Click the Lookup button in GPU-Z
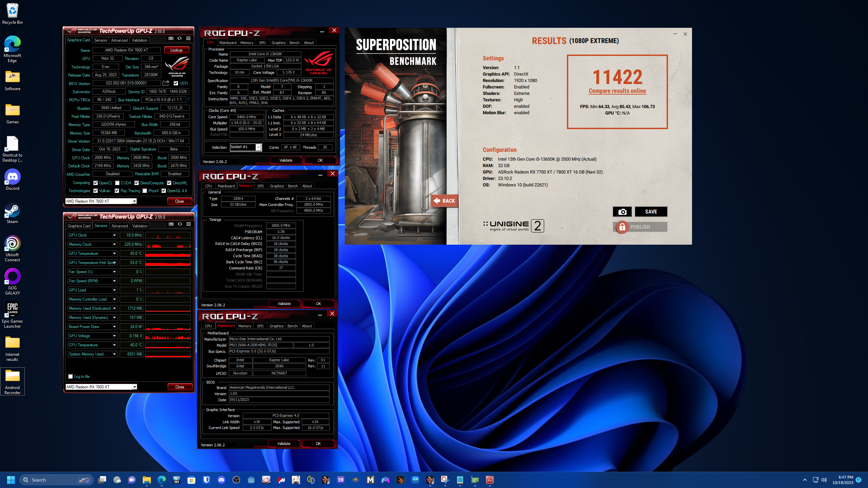 click(x=176, y=50)
